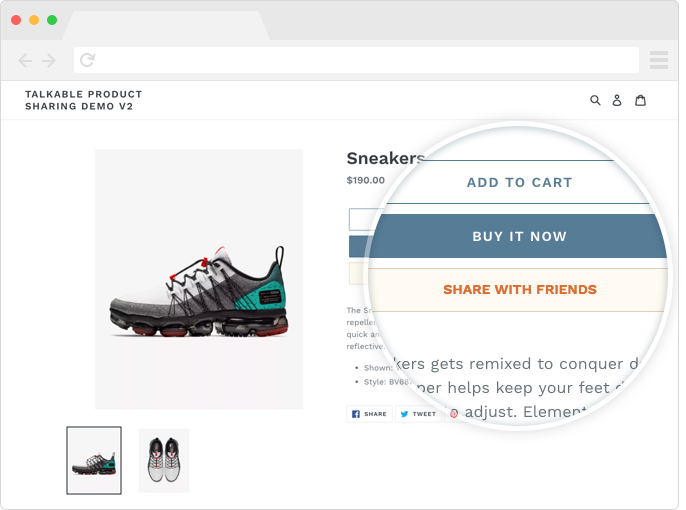Click SHARE WITH FRIENDS button
686x510 pixels.
coord(519,290)
